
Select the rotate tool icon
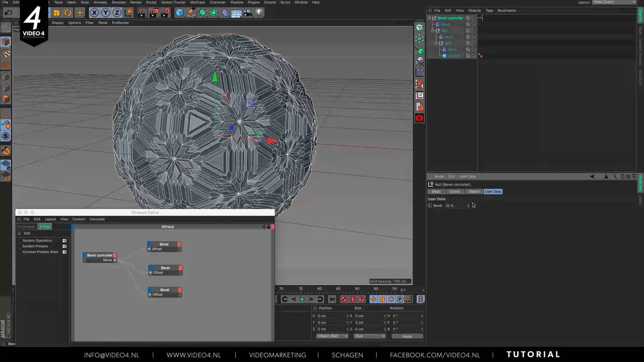pos(68,13)
